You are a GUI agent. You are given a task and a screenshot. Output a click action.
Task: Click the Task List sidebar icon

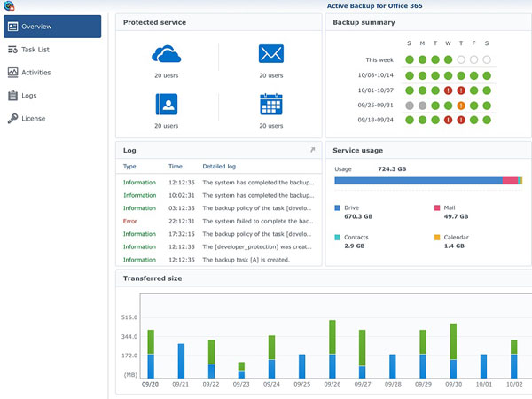coord(12,50)
